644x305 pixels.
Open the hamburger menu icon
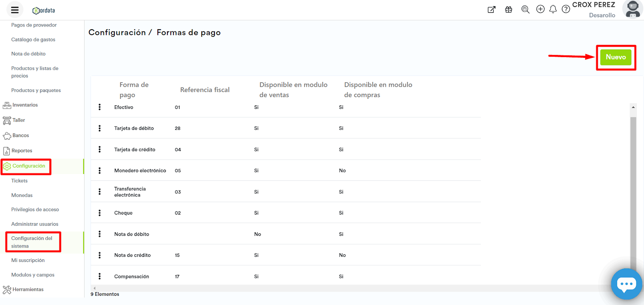pyautogui.click(x=15, y=10)
